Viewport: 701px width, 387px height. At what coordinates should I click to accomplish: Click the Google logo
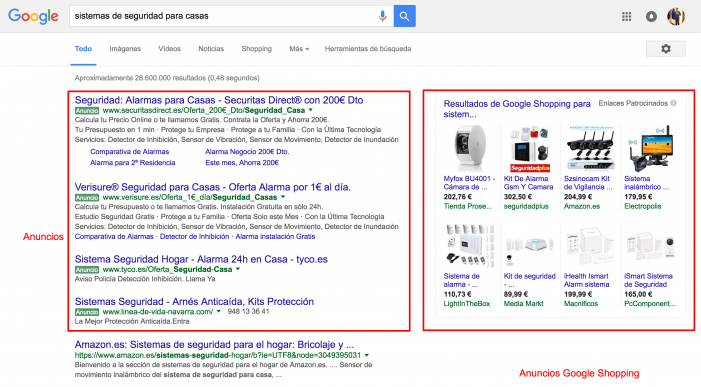point(33,16)
